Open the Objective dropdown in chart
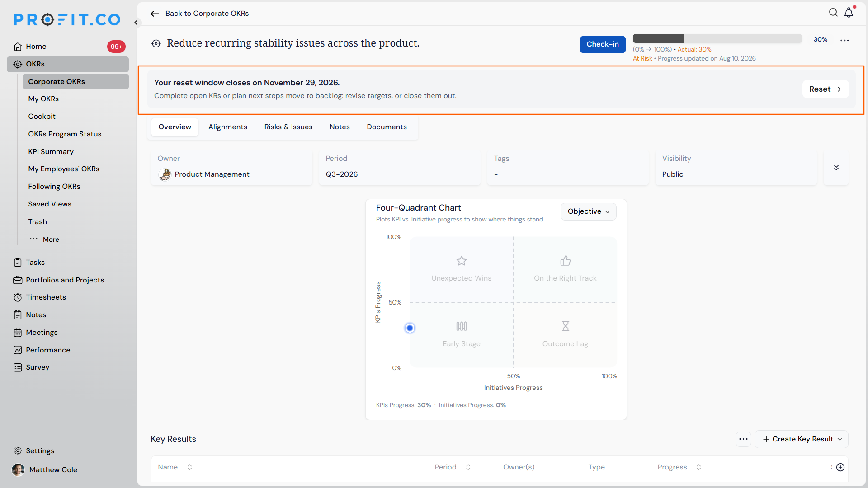The image size is (868, 488). [589, 211]
